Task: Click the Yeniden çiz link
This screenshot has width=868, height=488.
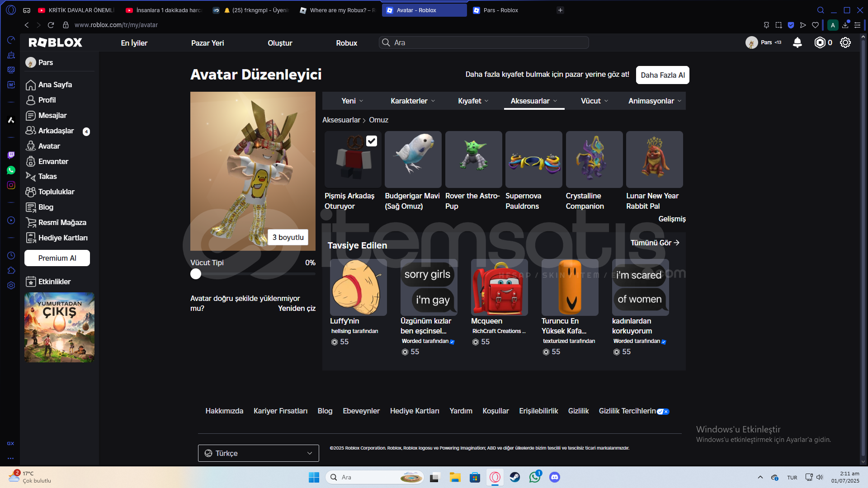Action: click(x=297, y=308)
